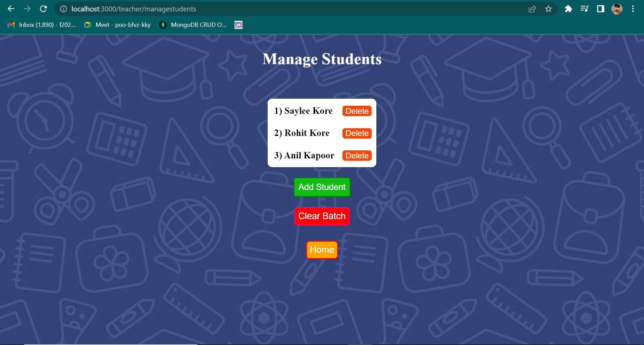Select the name '3) Anil Kapoor'
This screenshot has width=644, height=345.
pos(304,155)
